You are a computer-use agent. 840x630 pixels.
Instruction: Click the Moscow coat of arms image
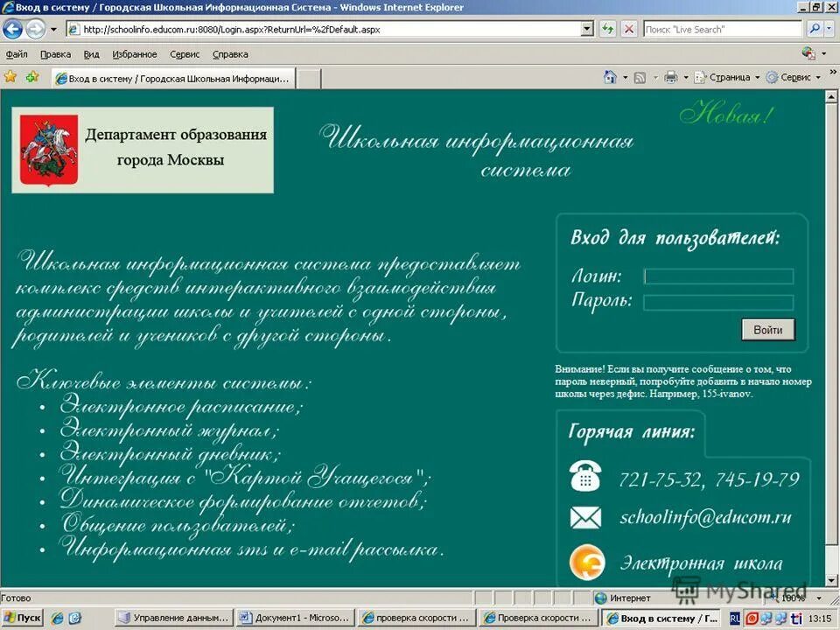point(49,150)
